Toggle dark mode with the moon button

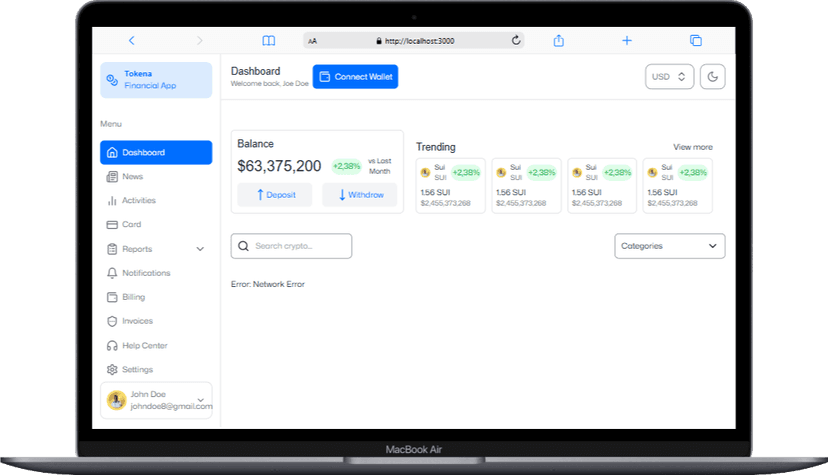[x=712, y=77]
